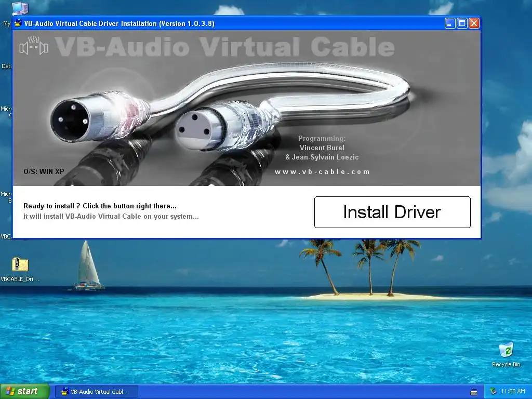Click the 'O/S: WIN XP' label
Screen dimensions: 532x399
pyautogui.click(x=44, y=171)
